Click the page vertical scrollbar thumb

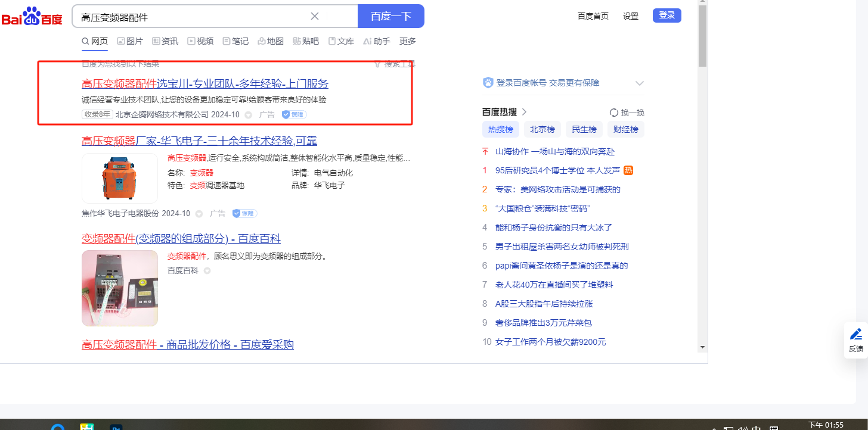pyautogui.click(x=702, y=36)
